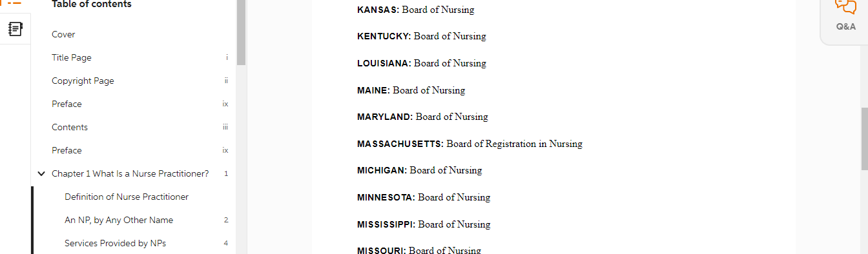Jump to the Copyright Page entry
868x254 pixels.
(x=83, y=81)
